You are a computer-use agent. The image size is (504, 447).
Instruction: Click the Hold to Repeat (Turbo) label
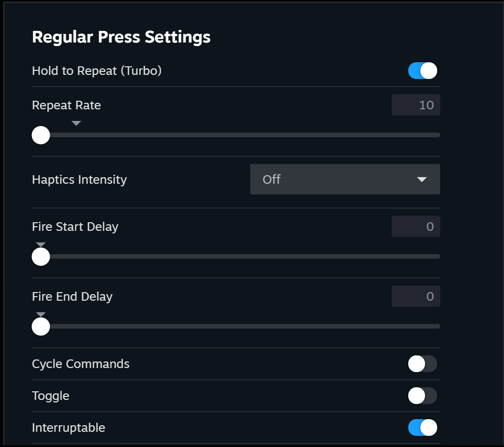click(97, 71)
